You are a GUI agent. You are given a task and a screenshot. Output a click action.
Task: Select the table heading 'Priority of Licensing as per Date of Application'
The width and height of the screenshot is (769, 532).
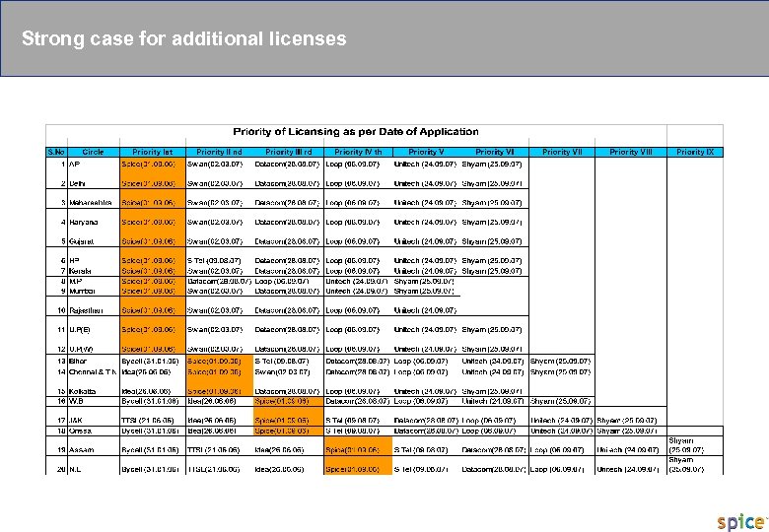coord(356,132)
